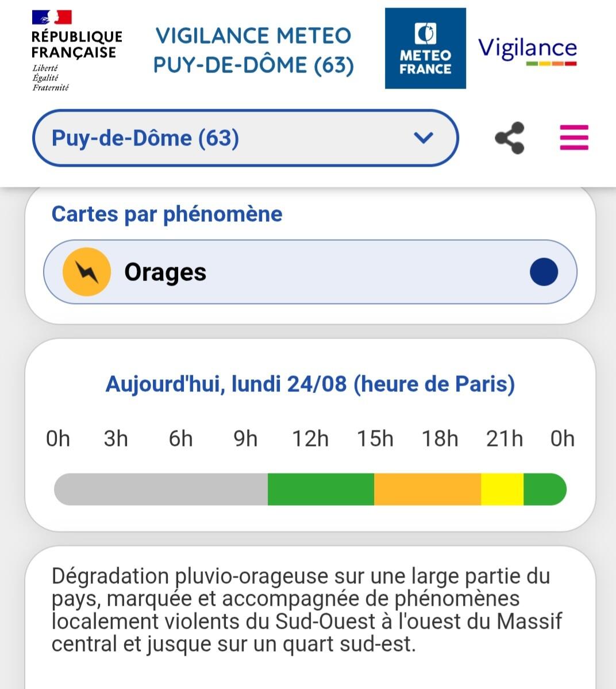Image resolution: width=616 pixels, height=689 pixels.
Task: Click the Vigilance Meteo Puy-de-Dôme title
Action: tap(253, 50)
